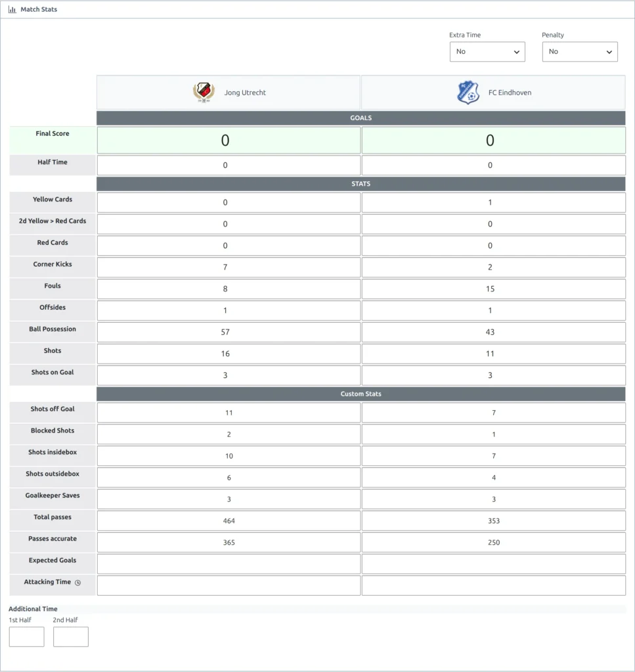Select Jong Utrecht Attacking Time field
The height and width of the screenshot is (672, 635).
click(x=229, y=586)
